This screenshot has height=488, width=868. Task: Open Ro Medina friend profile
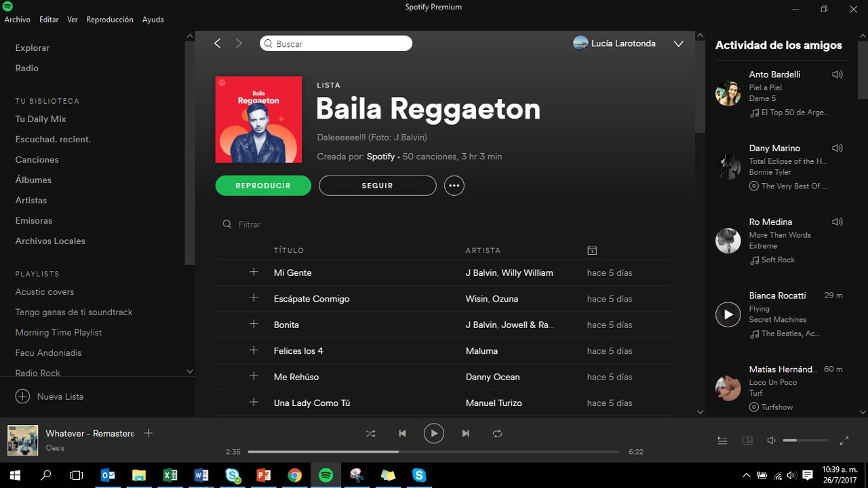pos(770,222)
